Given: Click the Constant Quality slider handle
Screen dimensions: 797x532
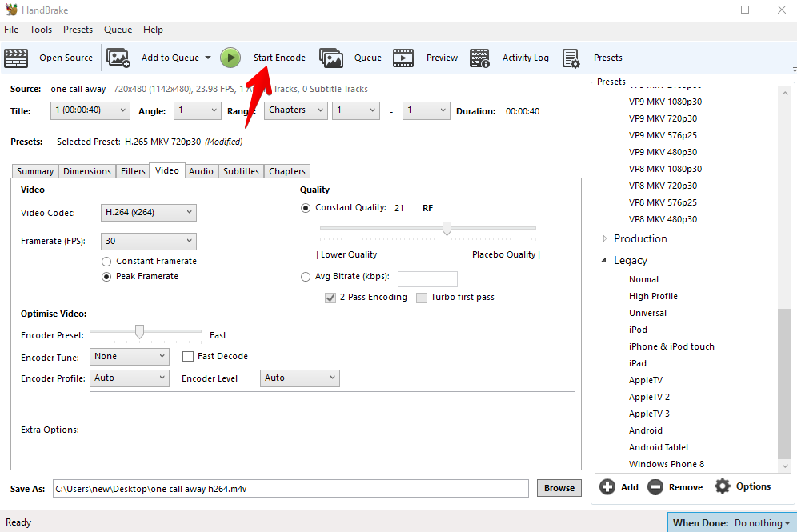Looking at the screenshot, I should tap(447, 228).
